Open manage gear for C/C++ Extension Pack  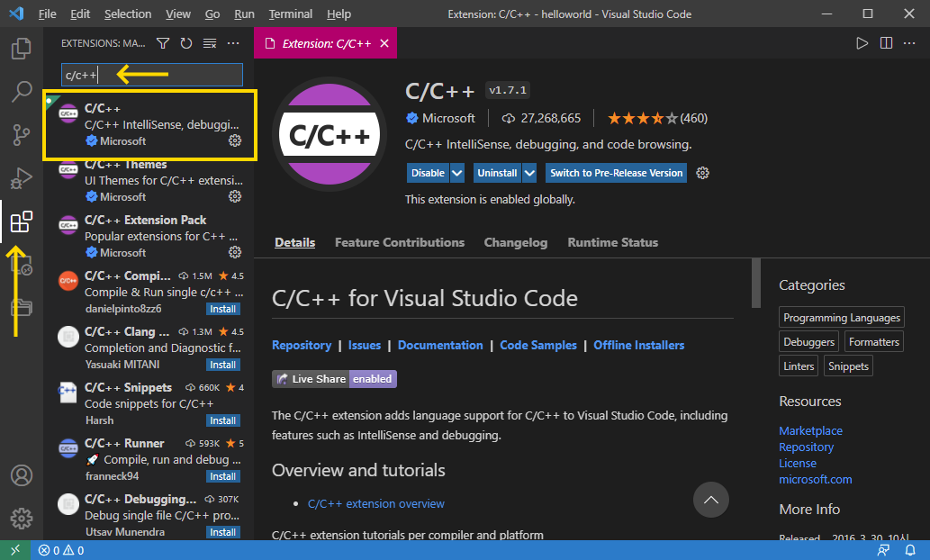point(235,252)
